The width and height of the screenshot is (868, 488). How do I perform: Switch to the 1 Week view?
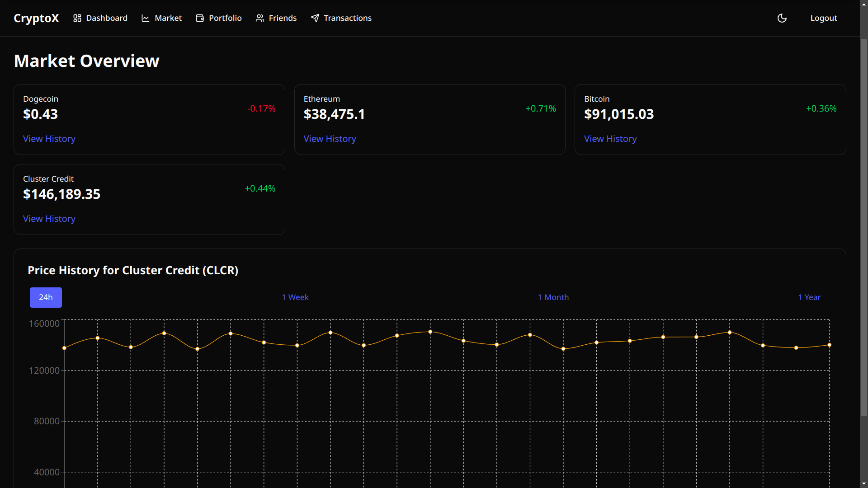tap(295, 297)
